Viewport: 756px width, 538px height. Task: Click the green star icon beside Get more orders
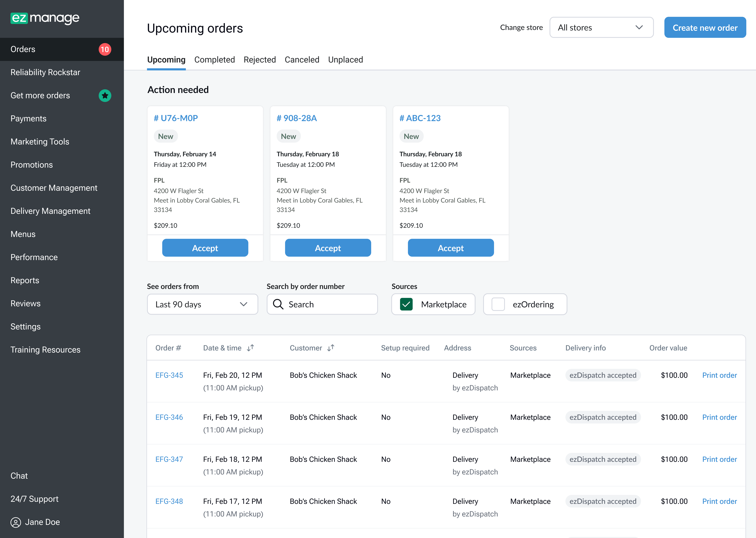point(105,96)
